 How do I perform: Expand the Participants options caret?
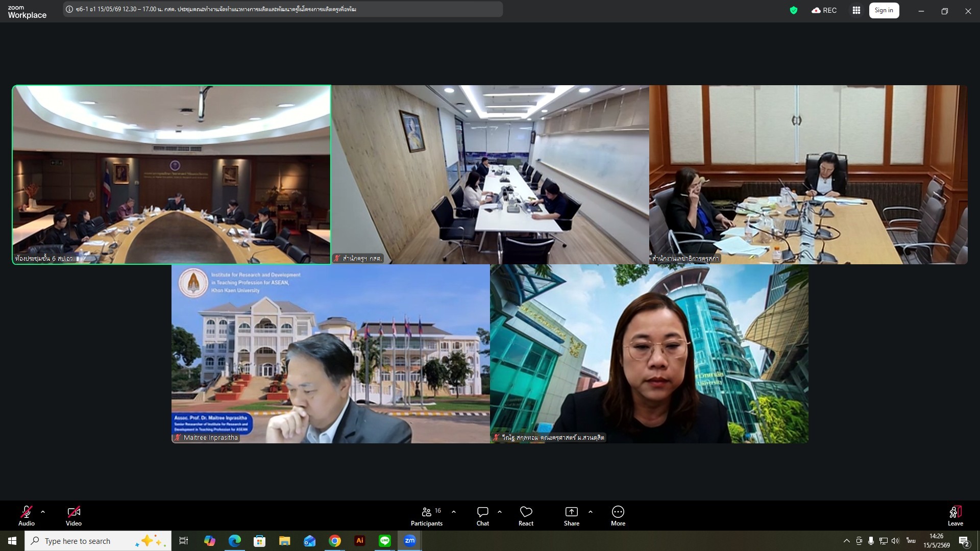(x=454, y=511)
